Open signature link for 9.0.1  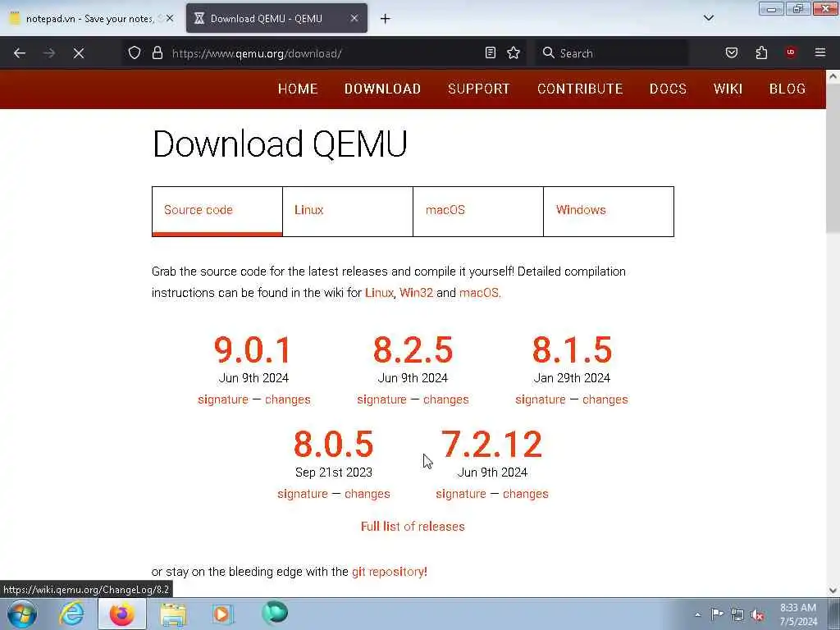tap(223, 399)
